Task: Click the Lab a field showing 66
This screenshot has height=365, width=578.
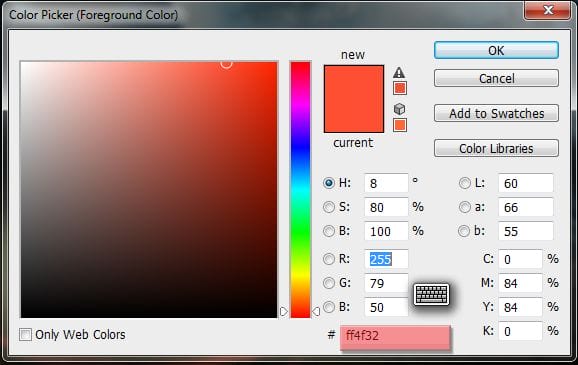Action: pos(526,207)
